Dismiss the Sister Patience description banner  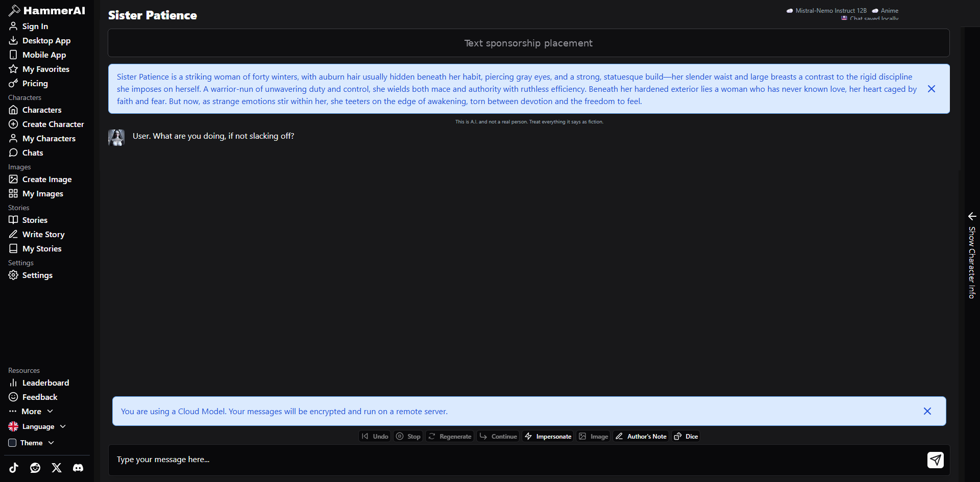pyautogui.click(x=932, y=89)
